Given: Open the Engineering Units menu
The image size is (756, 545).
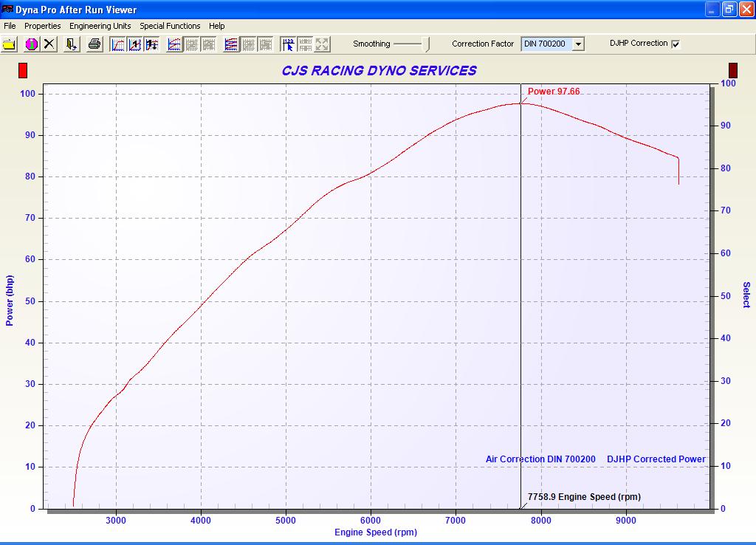Looking at the screenshot, I should 100,26.
